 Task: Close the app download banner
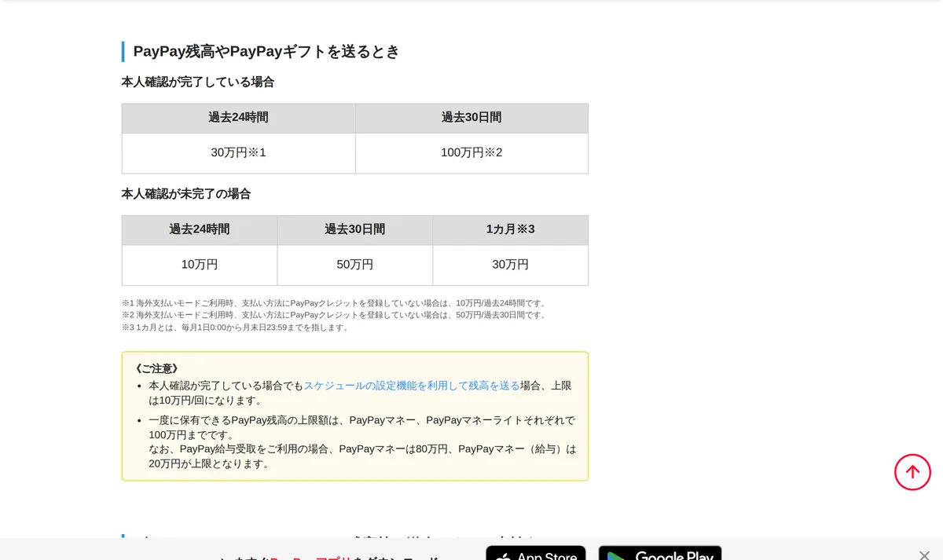924,555
